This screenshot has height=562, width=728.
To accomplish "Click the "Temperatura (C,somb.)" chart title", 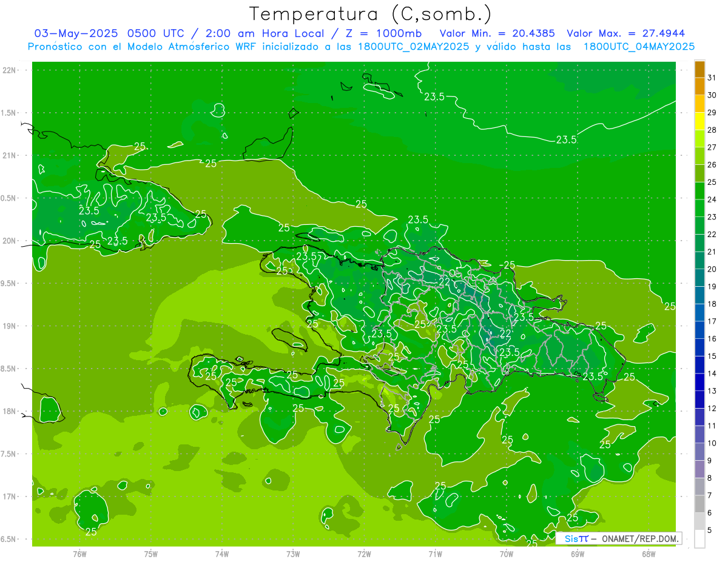I will point(371,14).
